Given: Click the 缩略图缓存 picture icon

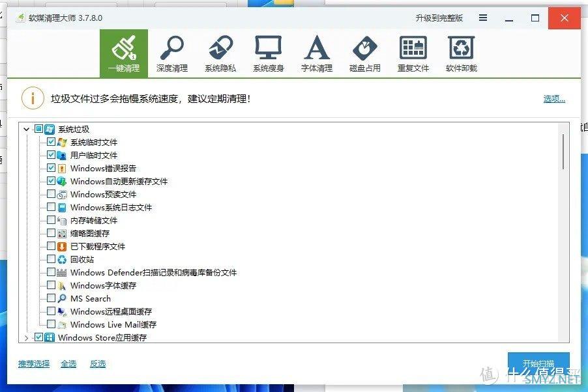Looking at the screenshot, I should [x=62, y=234].
